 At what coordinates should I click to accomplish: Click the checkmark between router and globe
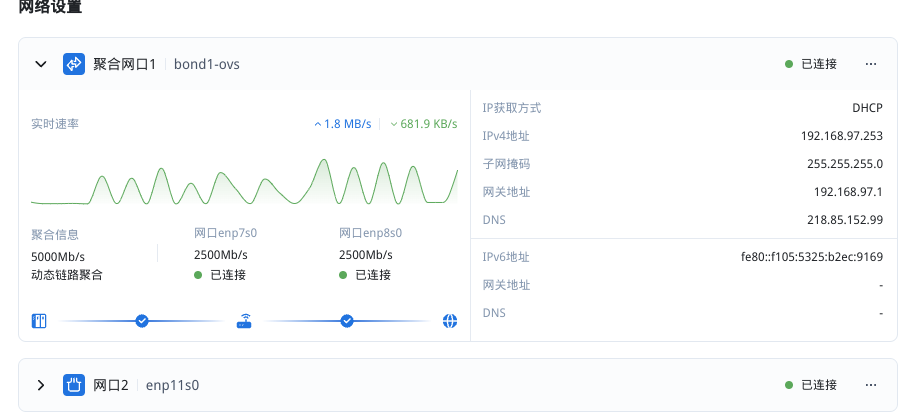[x=347, y=321]
